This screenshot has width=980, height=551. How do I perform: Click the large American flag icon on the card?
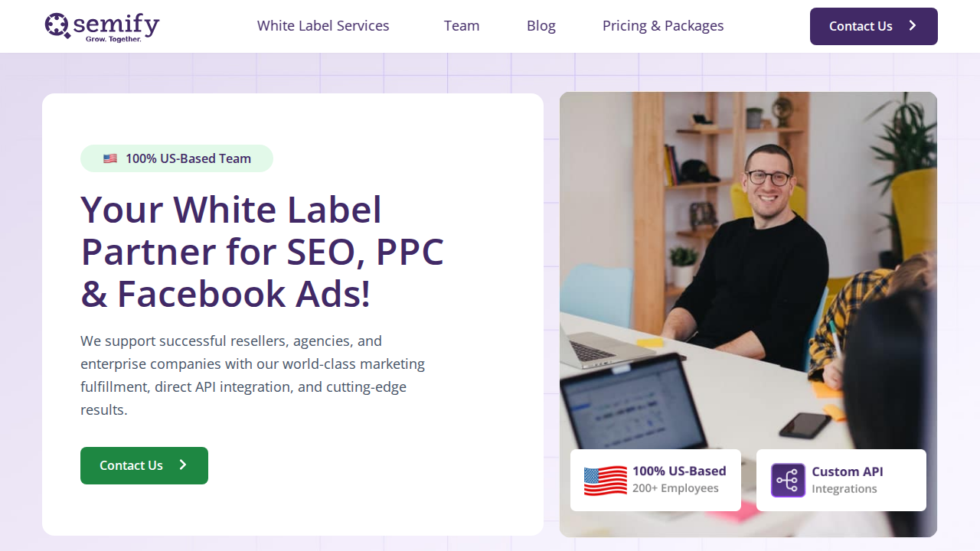tap(605, 481)
